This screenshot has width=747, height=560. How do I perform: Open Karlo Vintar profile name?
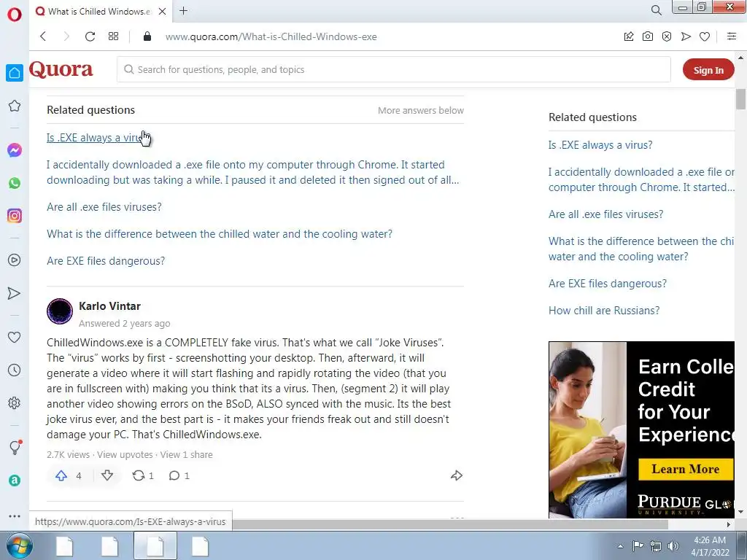tap(109, 306)
